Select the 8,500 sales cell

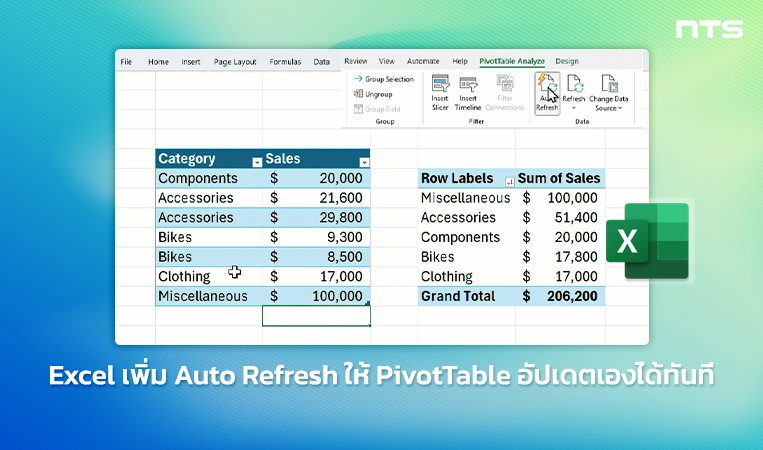(316, 256)
